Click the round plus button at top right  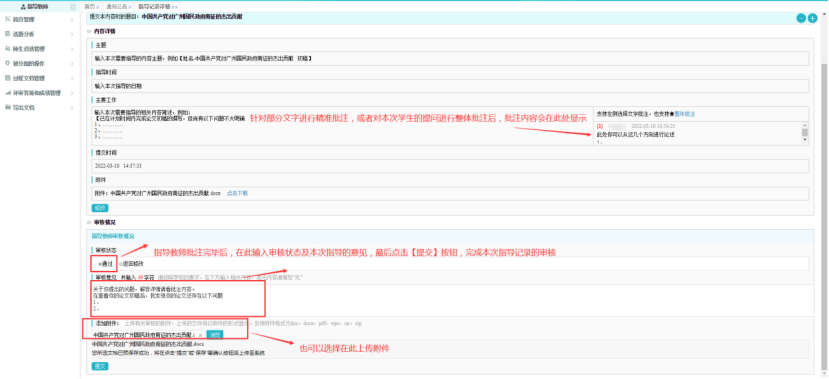tap(813, 19)
